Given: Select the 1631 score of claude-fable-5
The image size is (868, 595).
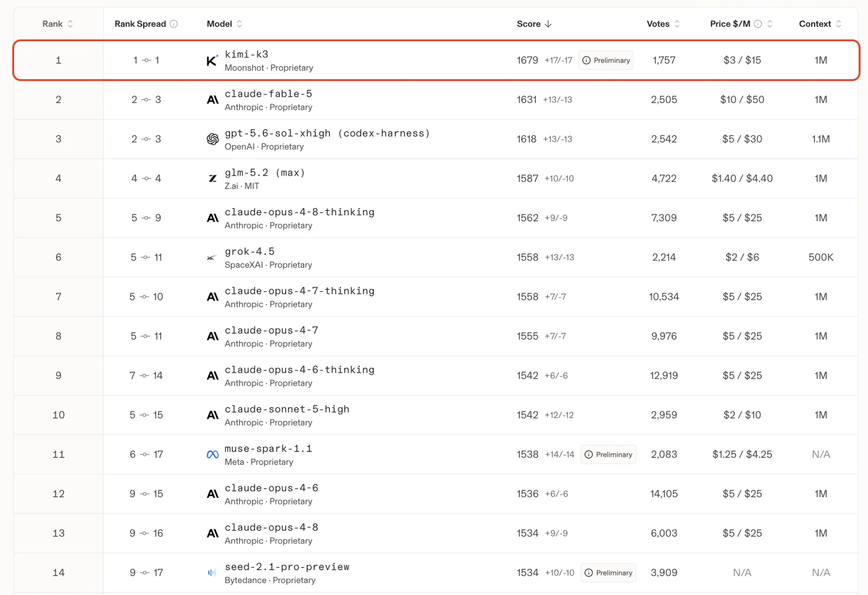Looking at the screenshot, I should [526, 100].
